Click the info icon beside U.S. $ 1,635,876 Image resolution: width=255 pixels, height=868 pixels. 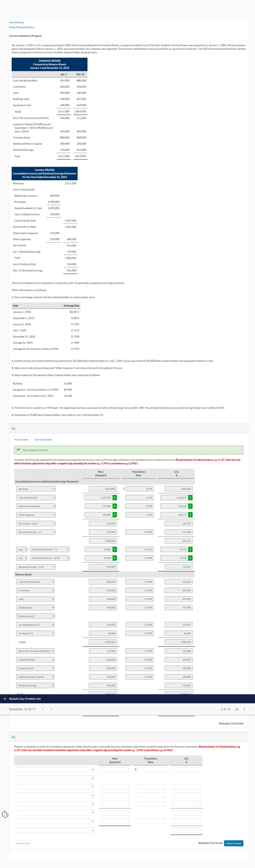point(190,497)
